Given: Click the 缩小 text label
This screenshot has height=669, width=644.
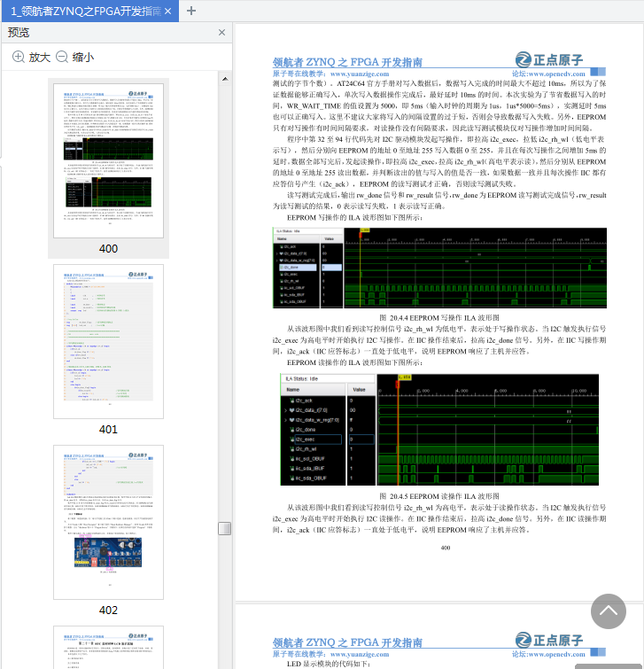Looking at the screenshot, I should click(83, 58).
